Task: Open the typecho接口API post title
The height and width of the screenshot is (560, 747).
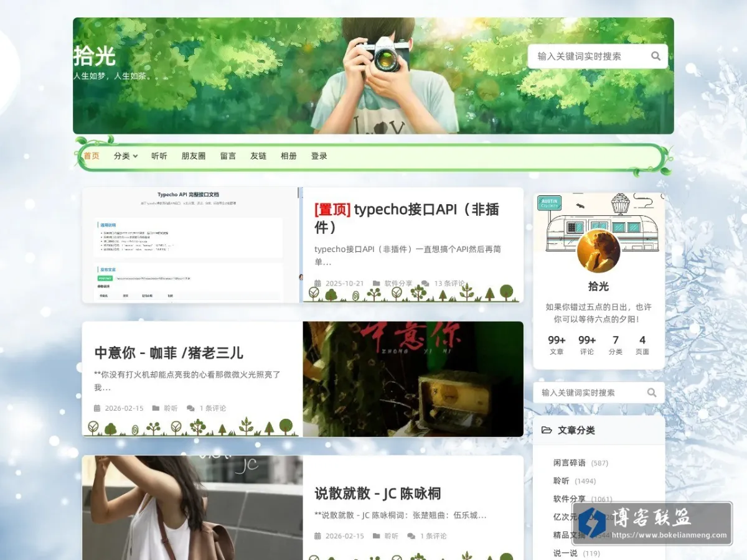Action: pos(407,218)
